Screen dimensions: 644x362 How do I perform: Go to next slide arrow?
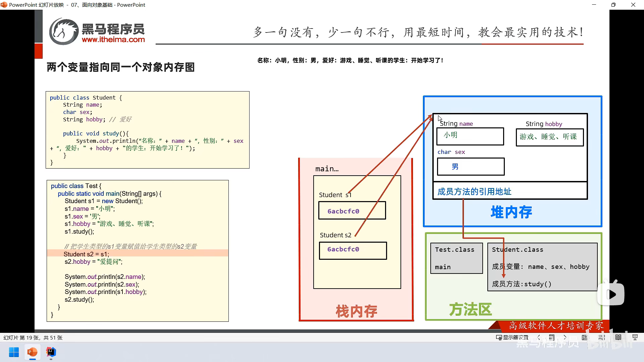565,338
